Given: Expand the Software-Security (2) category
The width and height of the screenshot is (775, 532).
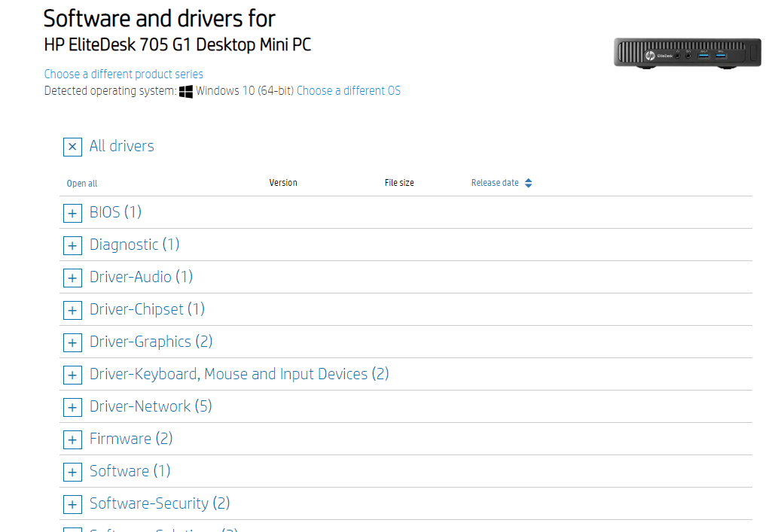Looking at the screenshot, I should click(72, 504).
